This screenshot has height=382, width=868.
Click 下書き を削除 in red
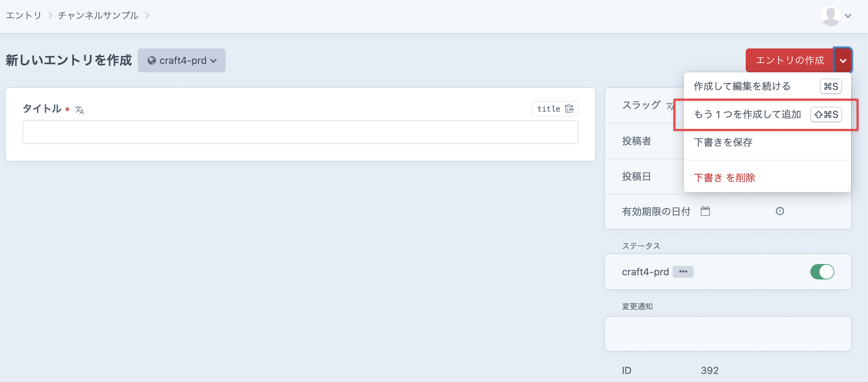[x=724, y=178]
